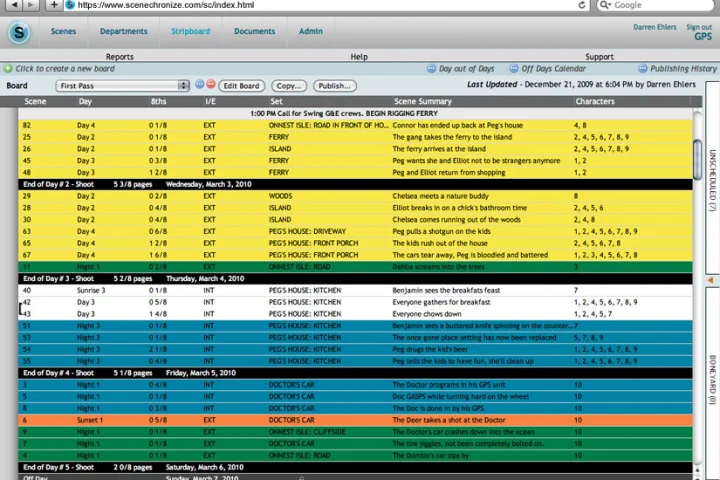The height and width of the screenshot is (480, 720).
Task: Click the Characters column header
Action: coord(595,101)
